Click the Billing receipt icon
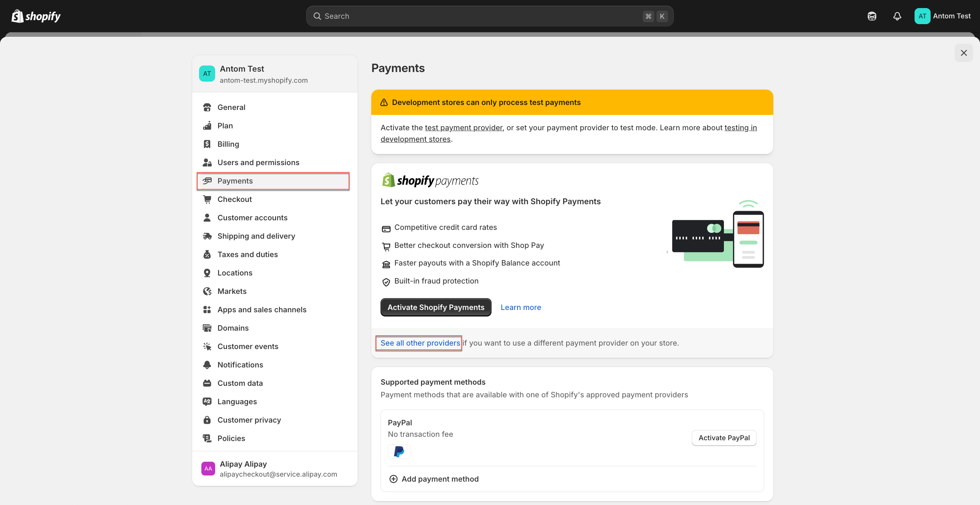 (x=207, y=144)
